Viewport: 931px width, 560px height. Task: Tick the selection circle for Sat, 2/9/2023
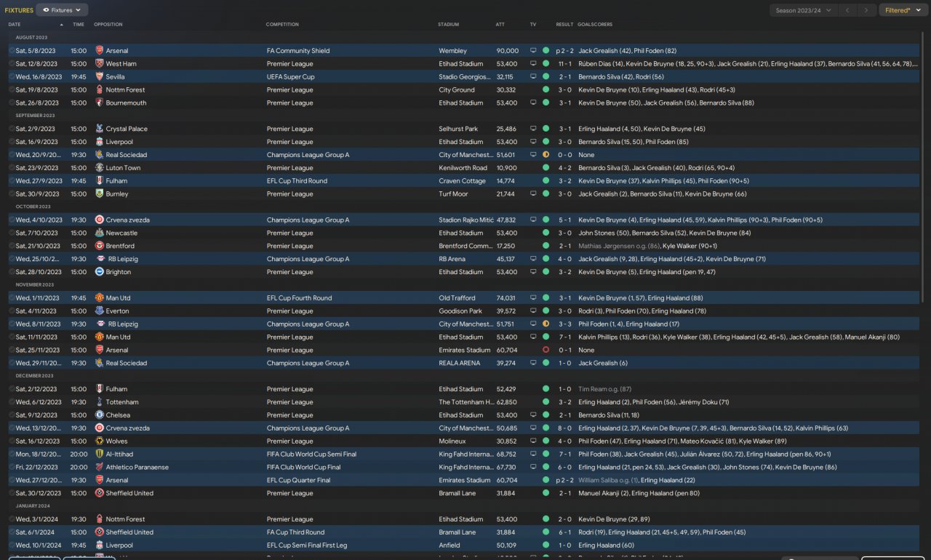[x=12, y=129]
